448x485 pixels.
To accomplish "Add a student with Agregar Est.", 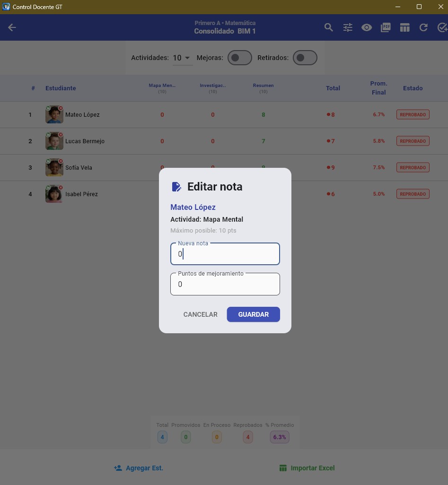I will (x=139, y=468).
